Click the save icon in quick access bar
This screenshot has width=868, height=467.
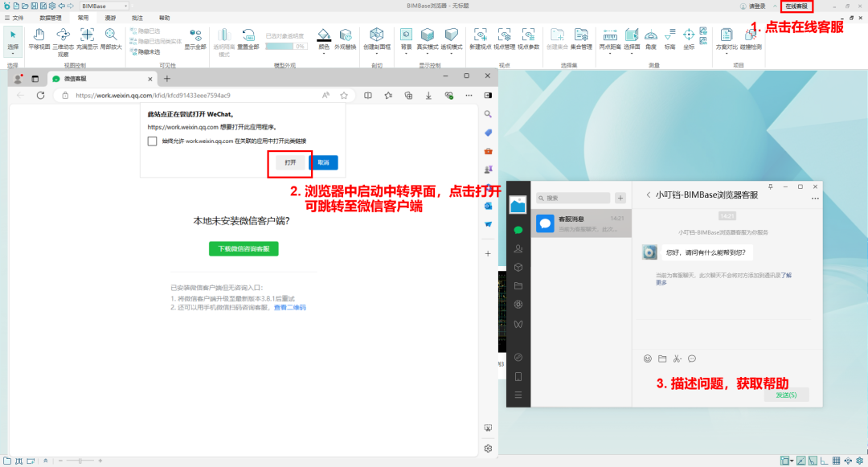[34, 6]
